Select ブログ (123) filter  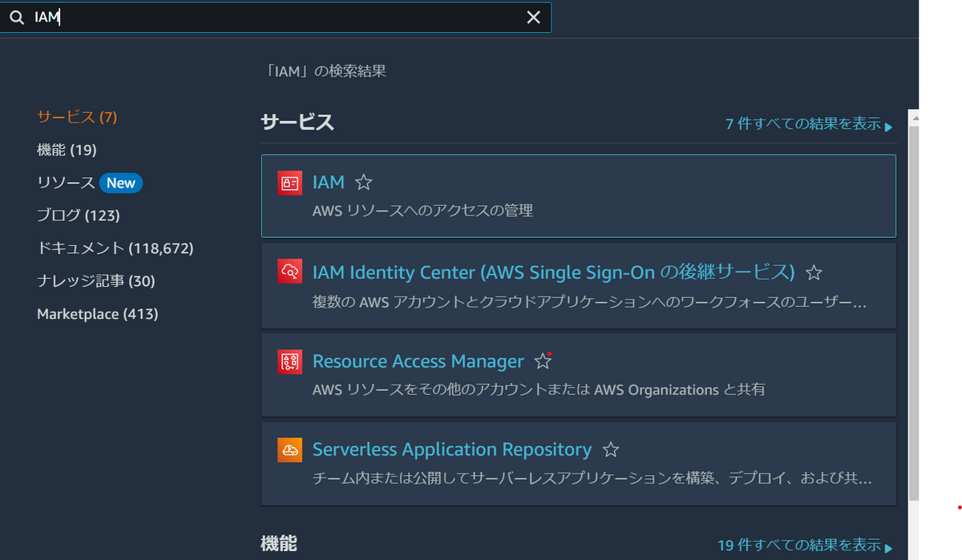pos(79,216)
